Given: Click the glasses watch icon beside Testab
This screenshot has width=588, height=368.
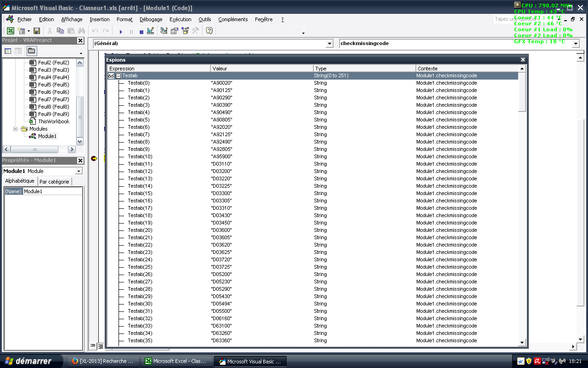Looking at the screenshot, I should pos(111,76).
